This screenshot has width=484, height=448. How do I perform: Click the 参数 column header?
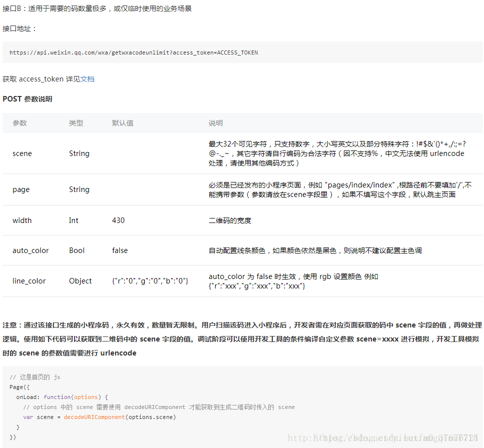click(20, 123)
